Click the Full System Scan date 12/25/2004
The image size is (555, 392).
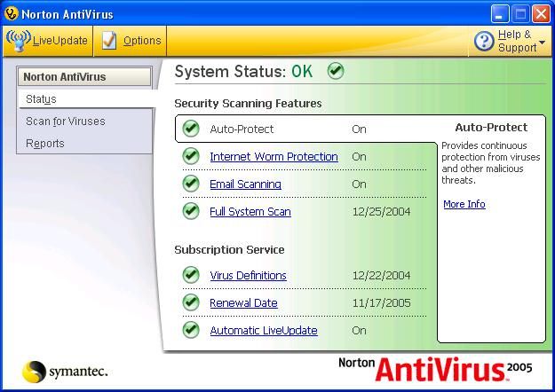click(x=382, y=212)
